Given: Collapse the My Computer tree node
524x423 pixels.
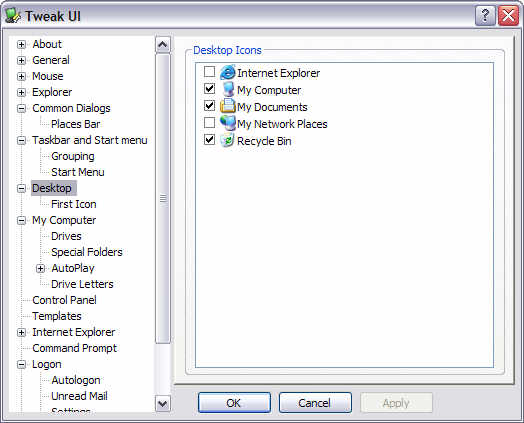Looking at the screenshot, I should pos(21,221).
